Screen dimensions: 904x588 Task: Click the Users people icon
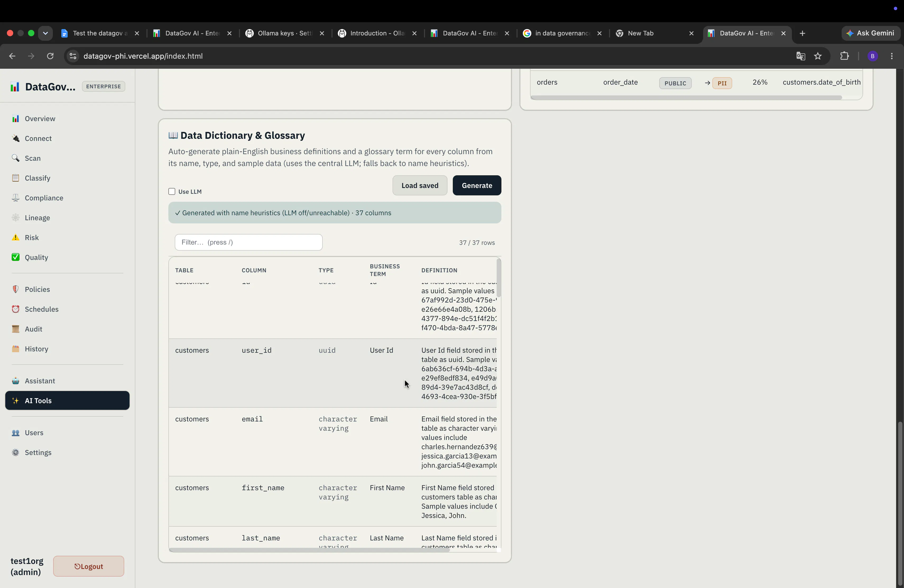[16, 433]
